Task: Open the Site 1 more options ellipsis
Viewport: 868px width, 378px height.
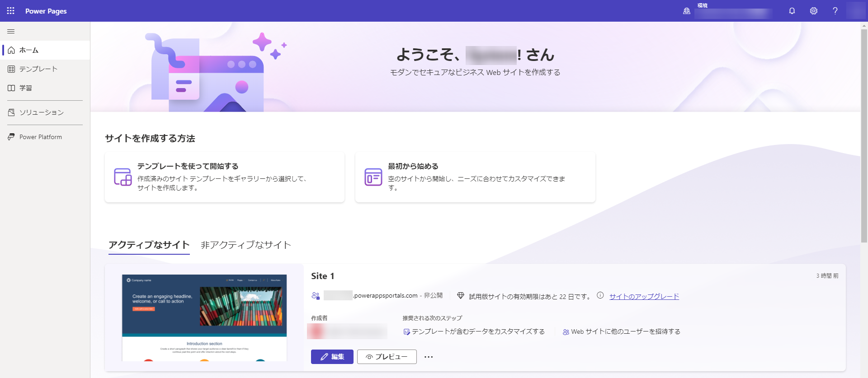Action: click(429, 357)
